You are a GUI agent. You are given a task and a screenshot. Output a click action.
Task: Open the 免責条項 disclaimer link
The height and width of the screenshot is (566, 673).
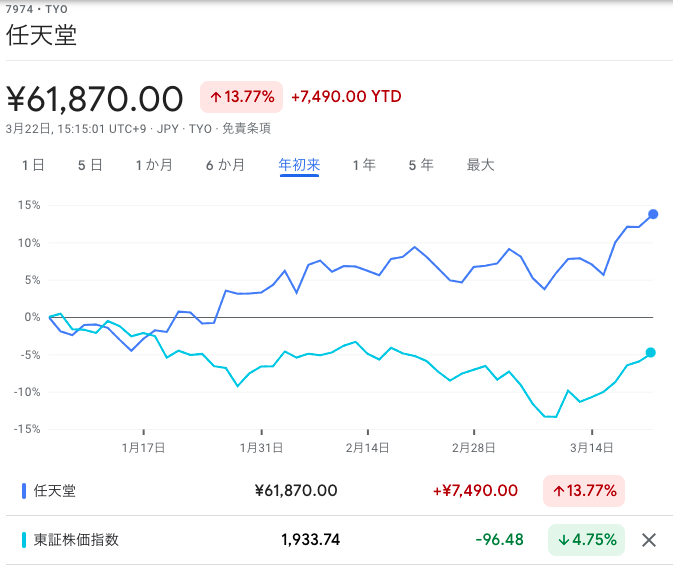246,128
